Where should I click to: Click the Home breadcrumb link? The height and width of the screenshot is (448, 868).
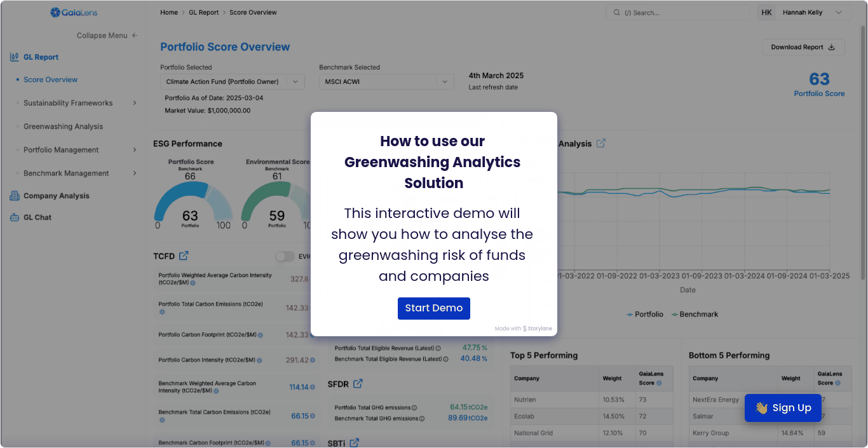pos(169,11)
